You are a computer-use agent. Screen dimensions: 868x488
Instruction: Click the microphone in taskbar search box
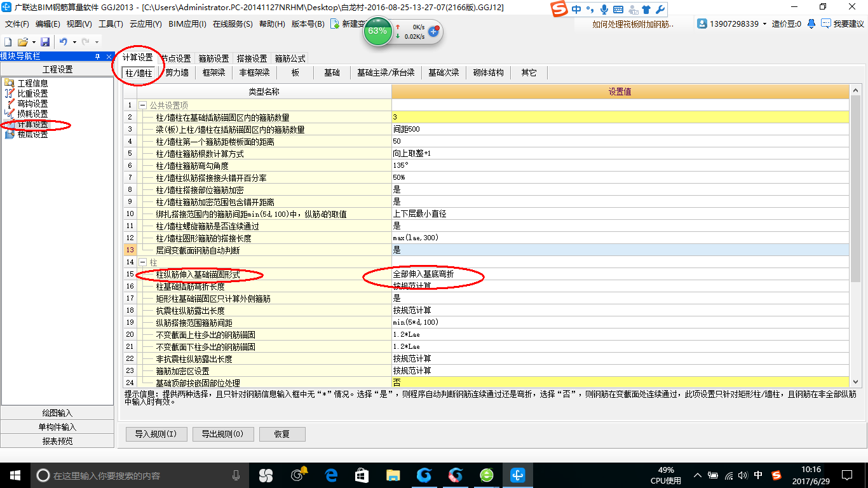point(236,475)
